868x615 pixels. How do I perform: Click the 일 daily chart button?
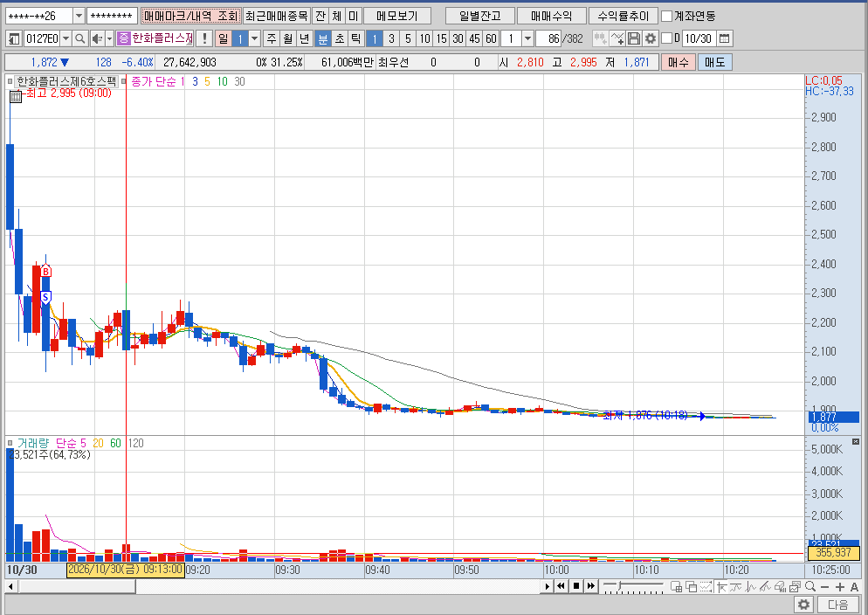[223, 38]
